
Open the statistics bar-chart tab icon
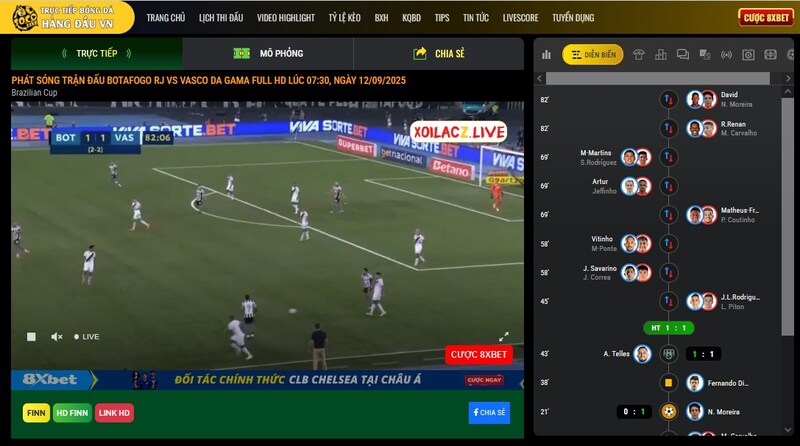pyautogui.click(x=546, y=55)
